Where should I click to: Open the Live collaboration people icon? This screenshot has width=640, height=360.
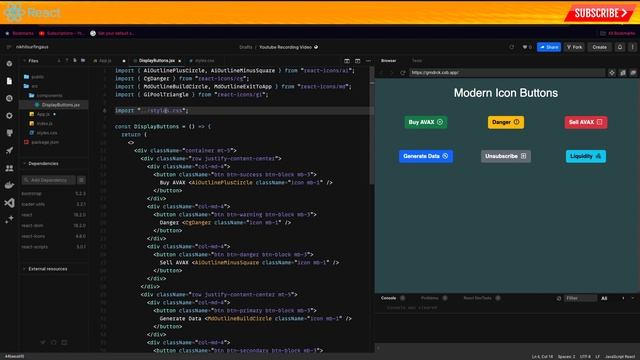tap(9, 168)
